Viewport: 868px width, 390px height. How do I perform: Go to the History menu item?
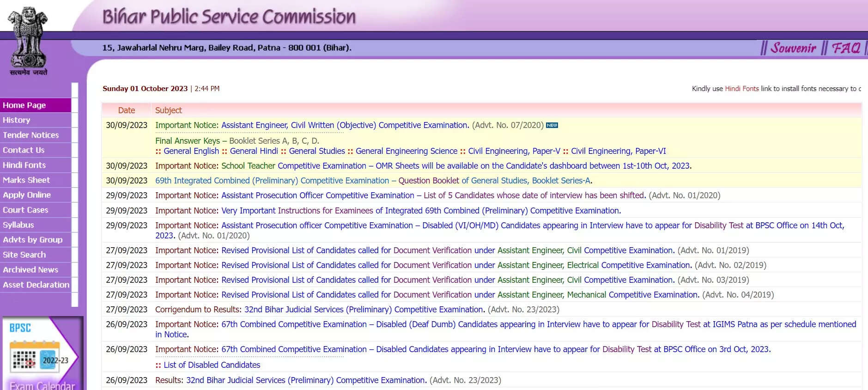[x=36, y=120]
